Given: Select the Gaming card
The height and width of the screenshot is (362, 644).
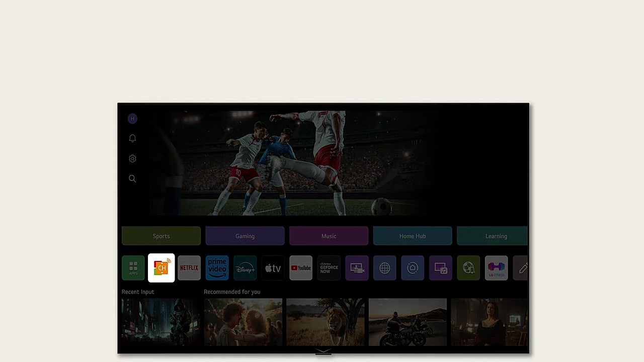Looking at the screenshot, I should click(x=245, y=236).
